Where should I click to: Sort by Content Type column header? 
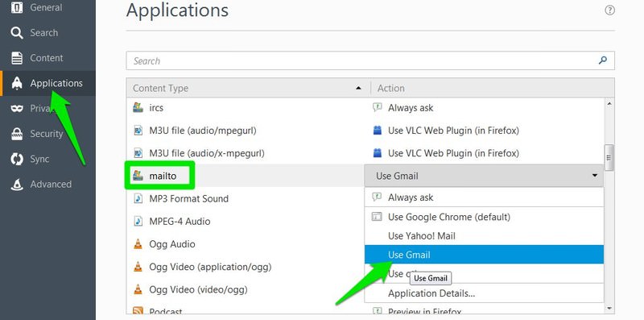pyautogui.click(x=248, y=88)
